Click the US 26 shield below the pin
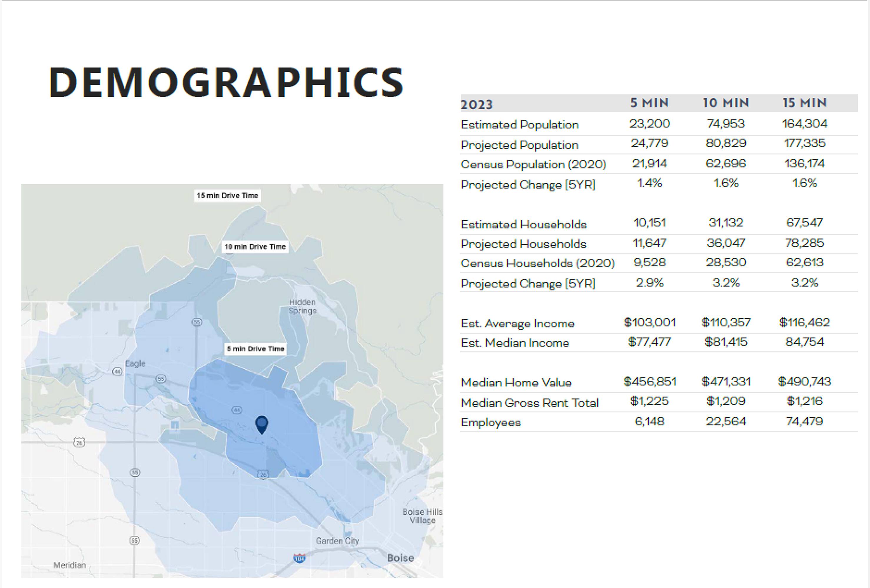 263,475
